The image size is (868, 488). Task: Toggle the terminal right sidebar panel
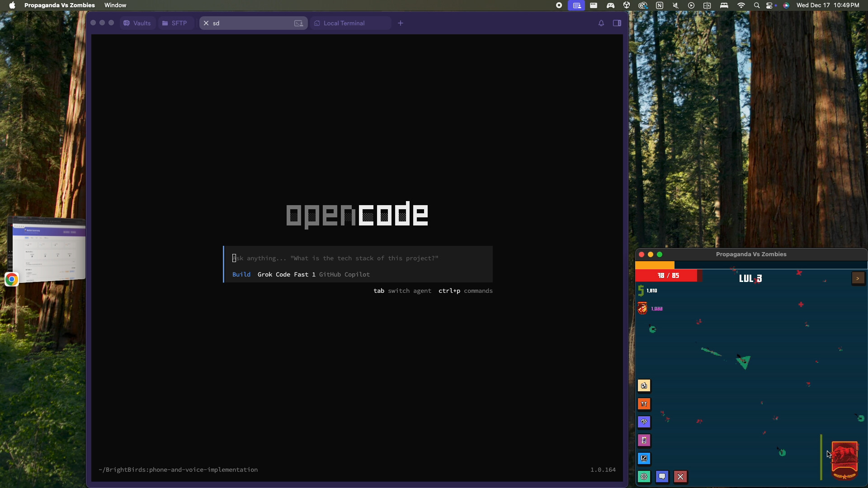pyautogui.click(x=617, y=23)
